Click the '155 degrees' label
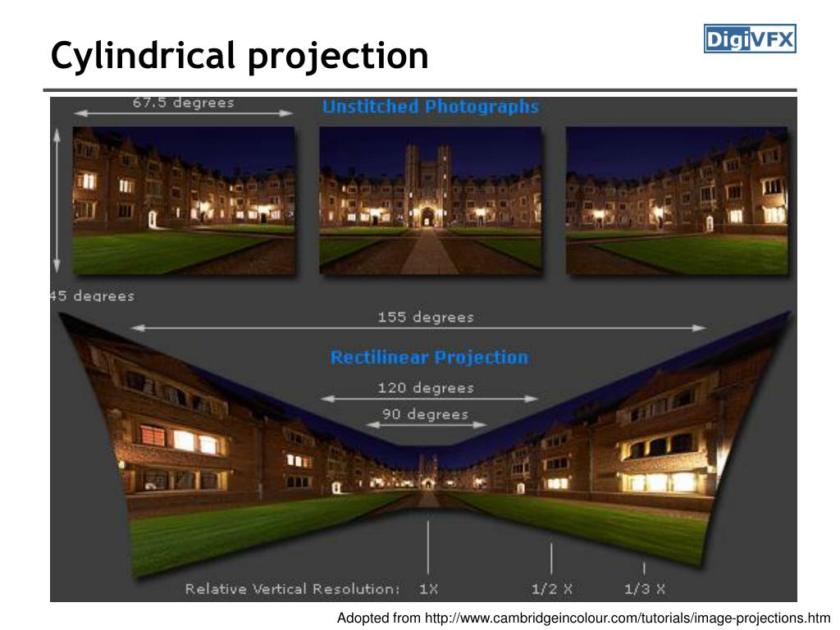 tap(426, 317)
